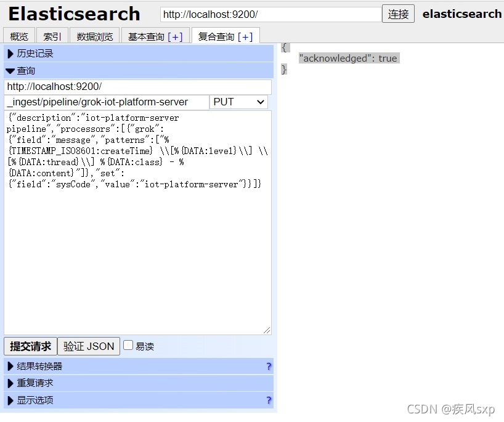504x422 pixels.
Task: Switch to the 索引 tab
Action: click(x=52, y=36)
